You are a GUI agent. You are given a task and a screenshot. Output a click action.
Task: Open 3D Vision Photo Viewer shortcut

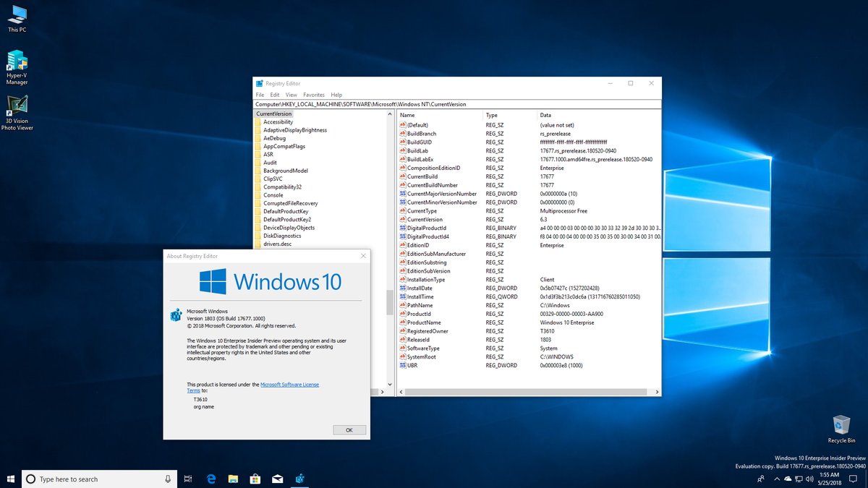point(17,114)
